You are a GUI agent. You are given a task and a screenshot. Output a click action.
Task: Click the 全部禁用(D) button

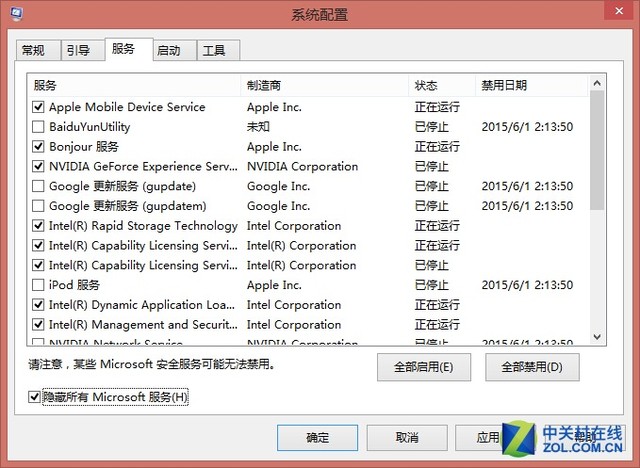pos(532,367)
